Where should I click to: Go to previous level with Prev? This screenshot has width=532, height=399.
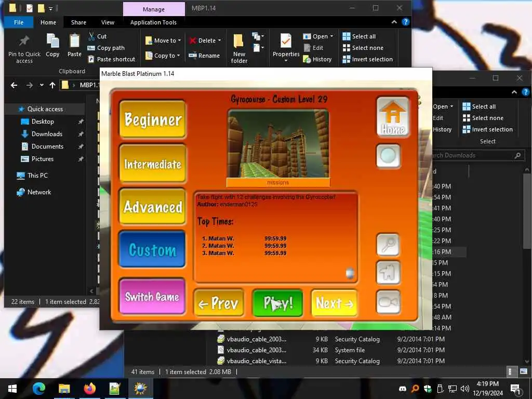[219, 303]
